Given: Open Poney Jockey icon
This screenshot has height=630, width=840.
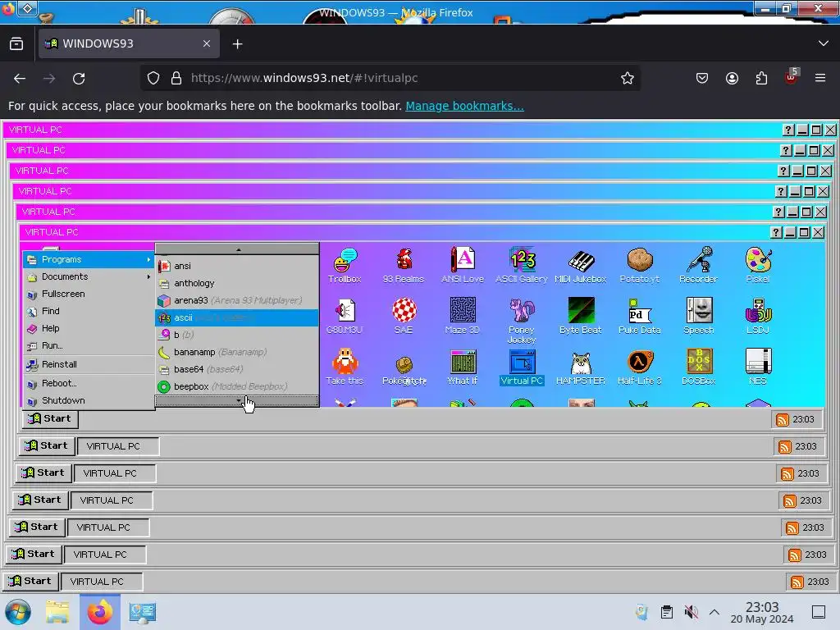Looking at the screenshot, I should 522,321.
